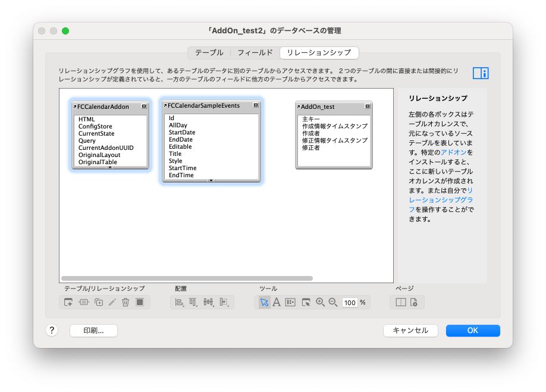Image resolution: width=546 pixels, height=392 pixels.
Task: Click the キャンセル button
Action: pyautogui.click(x=410, y=330)
